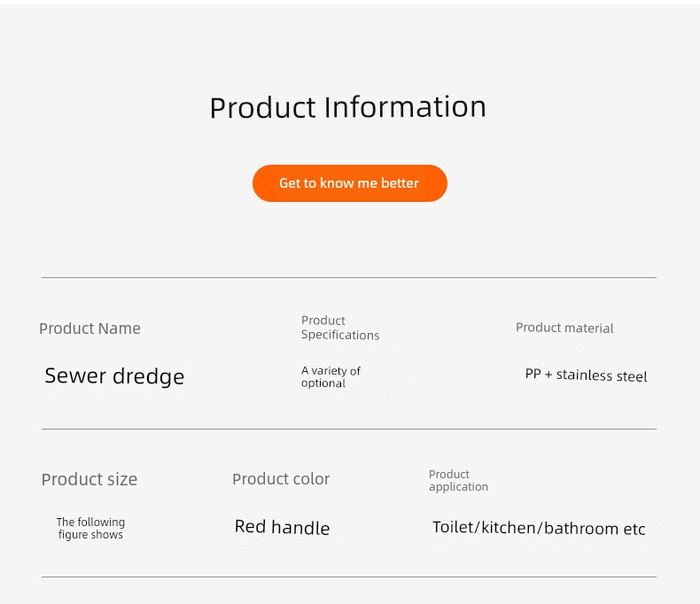The image size is (700, 604).
Task: Click 'The following figure shows' text
Action: (x=90, y=529)
